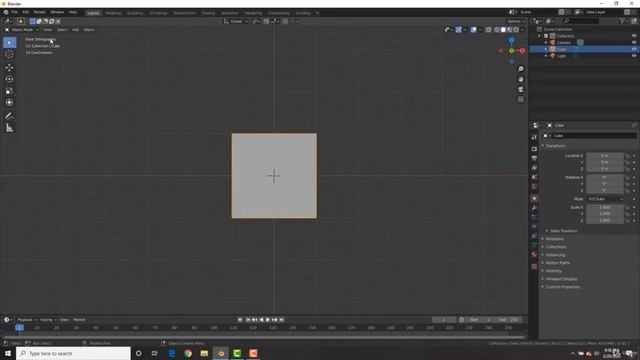
Task: Open the Modifiers properties tab
Action: [x=534, y=208]
